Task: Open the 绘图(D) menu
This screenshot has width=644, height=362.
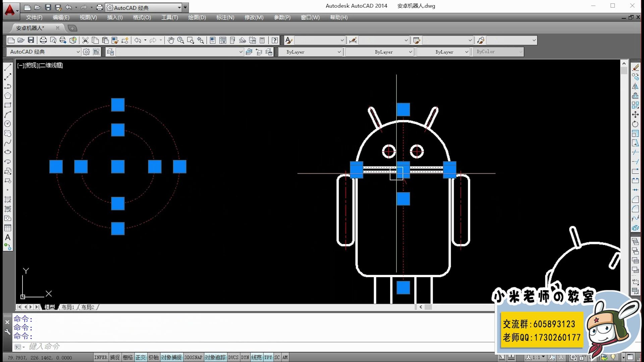Action: pyautogui.click(x=197, y=17)
